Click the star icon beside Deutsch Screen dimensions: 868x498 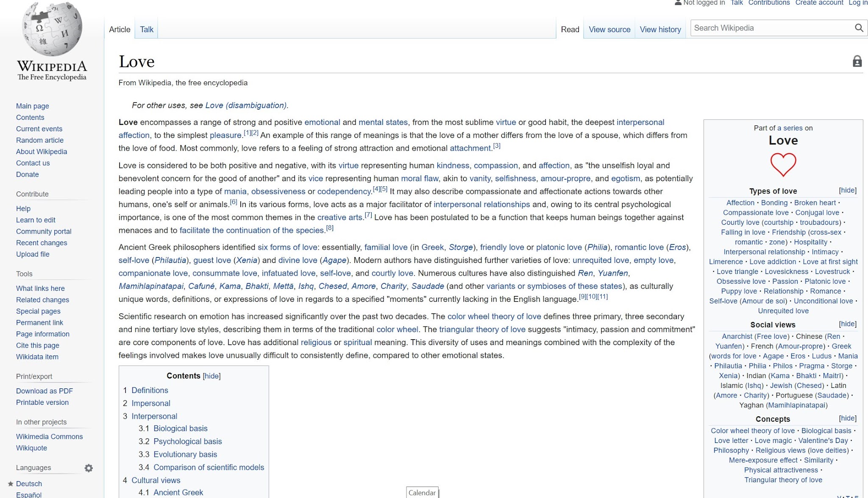click(11, 484)
